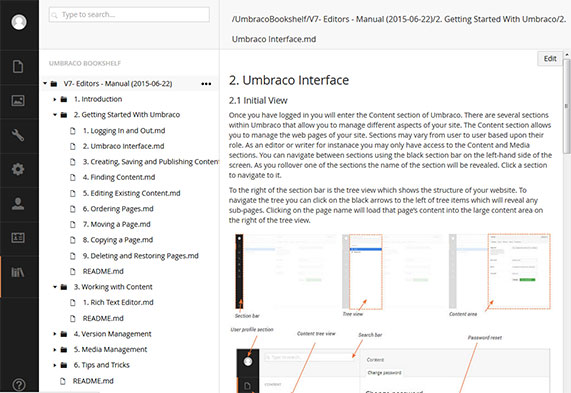Open the Media section icon
This screenshot has width=571, height=393.
[x=18, y=101]
